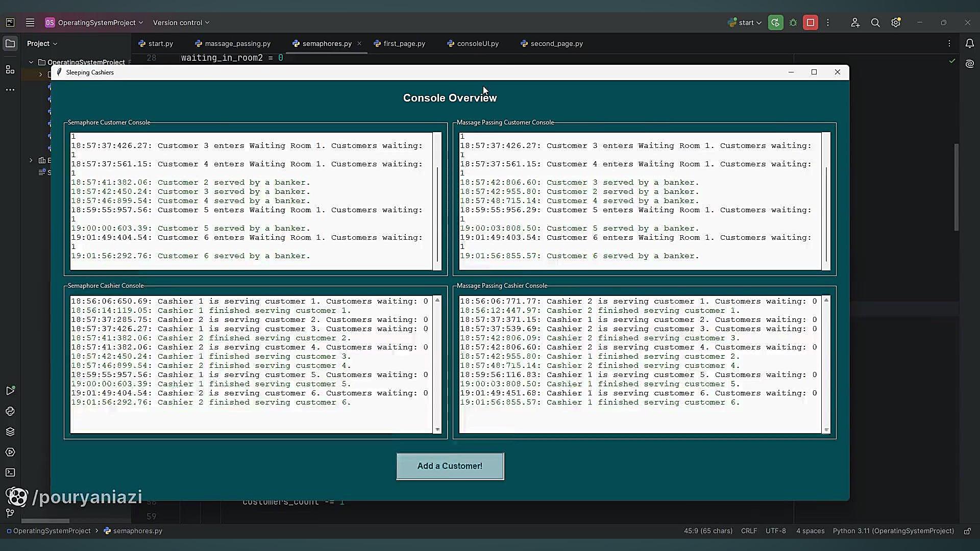Open the AI Assistant panel icon
This screenshot has height=551, width=980.
click(970, 64)
